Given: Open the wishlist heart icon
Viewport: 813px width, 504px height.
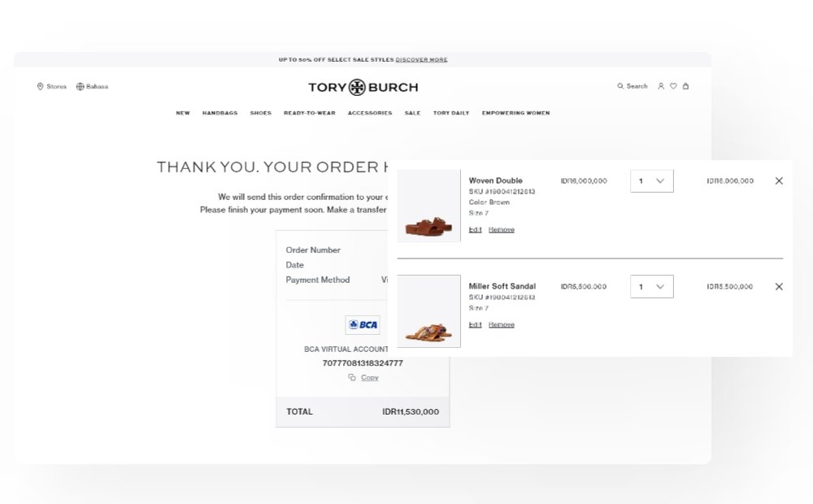Looking at the screenshot, I should click(673, 86).
